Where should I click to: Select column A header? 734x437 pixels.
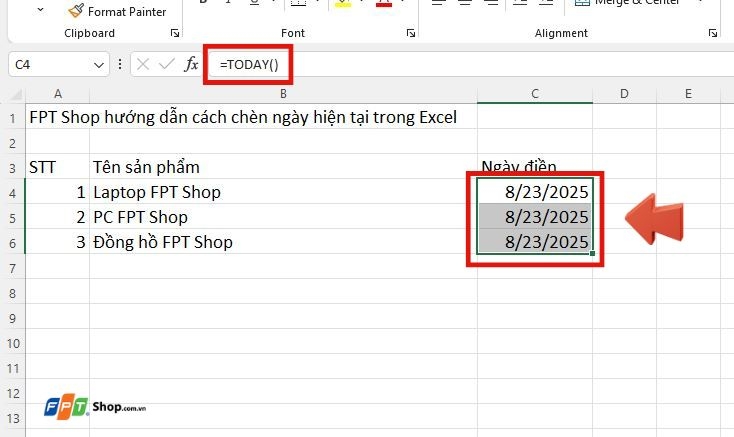[x=58, y=94]
